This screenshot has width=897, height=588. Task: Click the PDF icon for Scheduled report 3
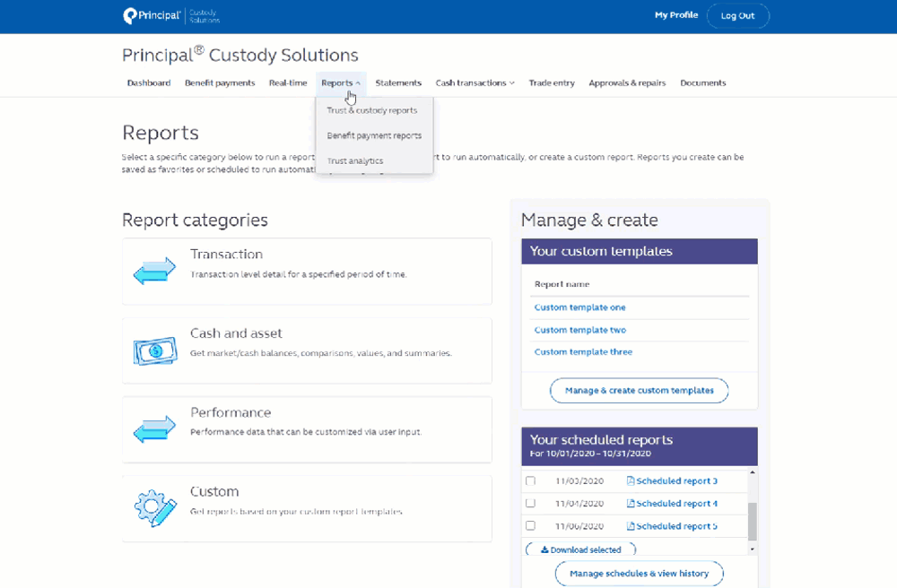point(631,480)
